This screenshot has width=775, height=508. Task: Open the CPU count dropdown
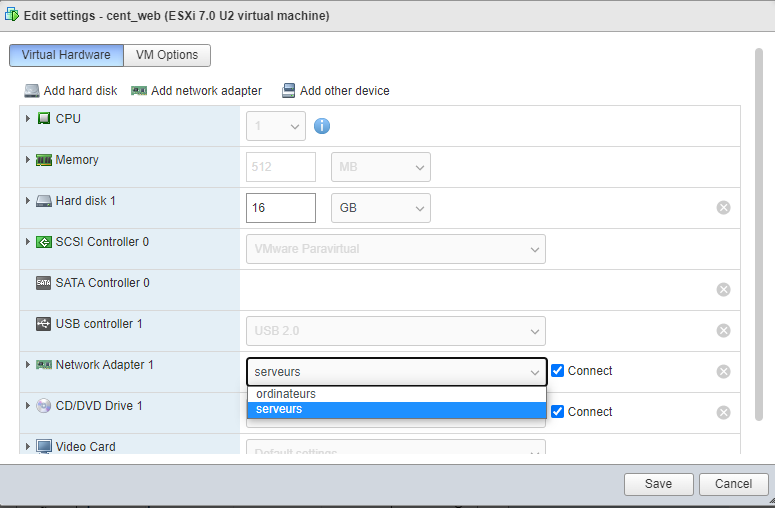click(x=276, y=126)
